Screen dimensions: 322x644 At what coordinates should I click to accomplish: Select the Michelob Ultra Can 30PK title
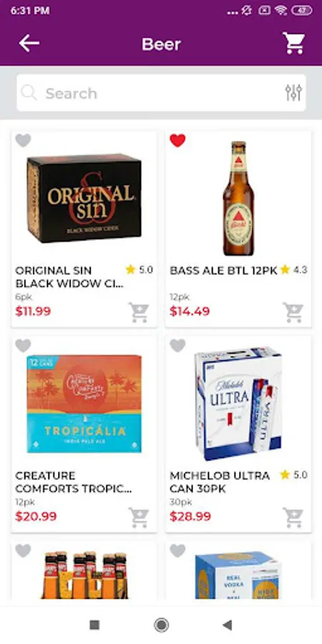coord(220,482)
